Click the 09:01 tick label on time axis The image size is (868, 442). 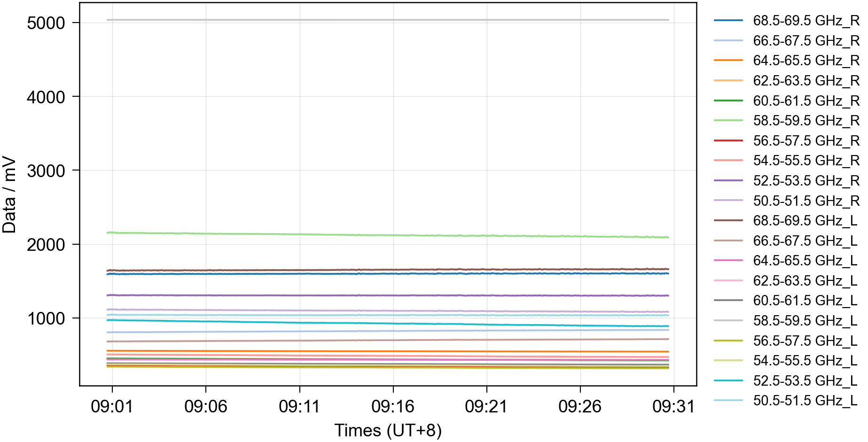pyautogui.click(x=112, y=406)
